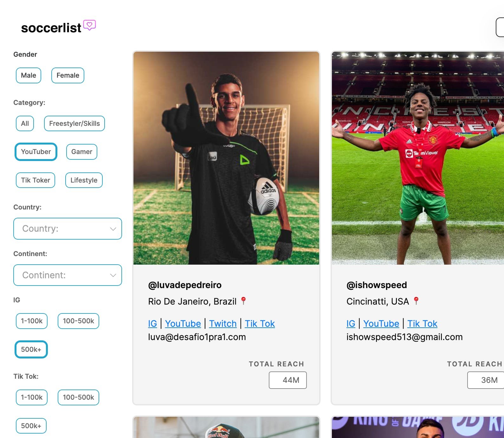The width and height of the screenshot is (504, 438).
Task: Click the location pin next to Cincinatti, USA
Action: pyautogui.click(x=416, y=301)
